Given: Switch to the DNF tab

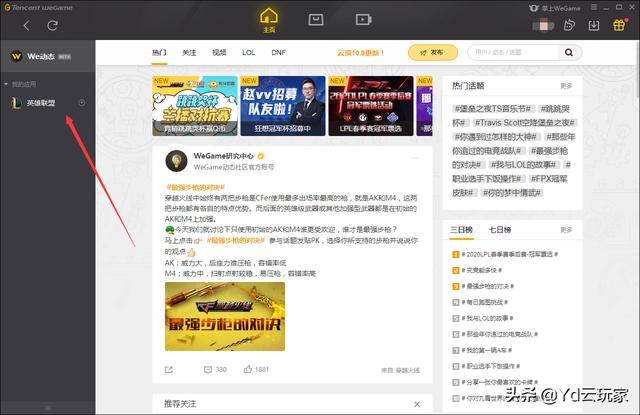Looking at the screenshot, I should (278, 52).
